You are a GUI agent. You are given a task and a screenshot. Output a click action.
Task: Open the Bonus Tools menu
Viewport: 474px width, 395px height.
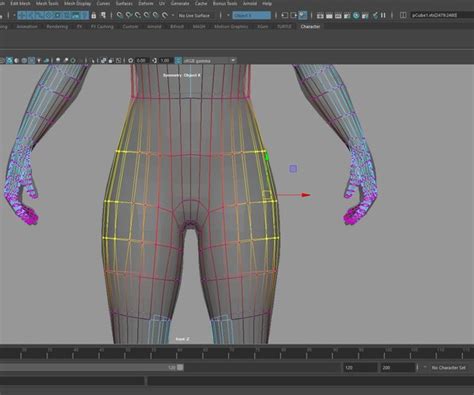click(x=225, y=3)
